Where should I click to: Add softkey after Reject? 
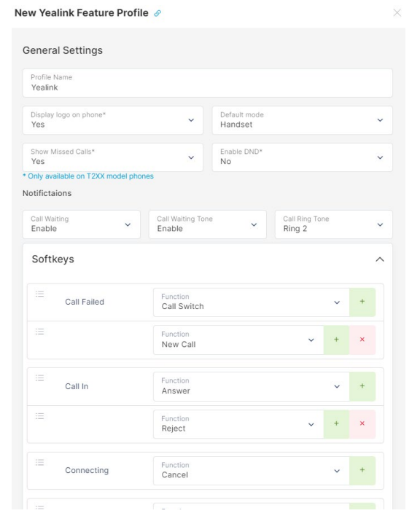(336, 424)
